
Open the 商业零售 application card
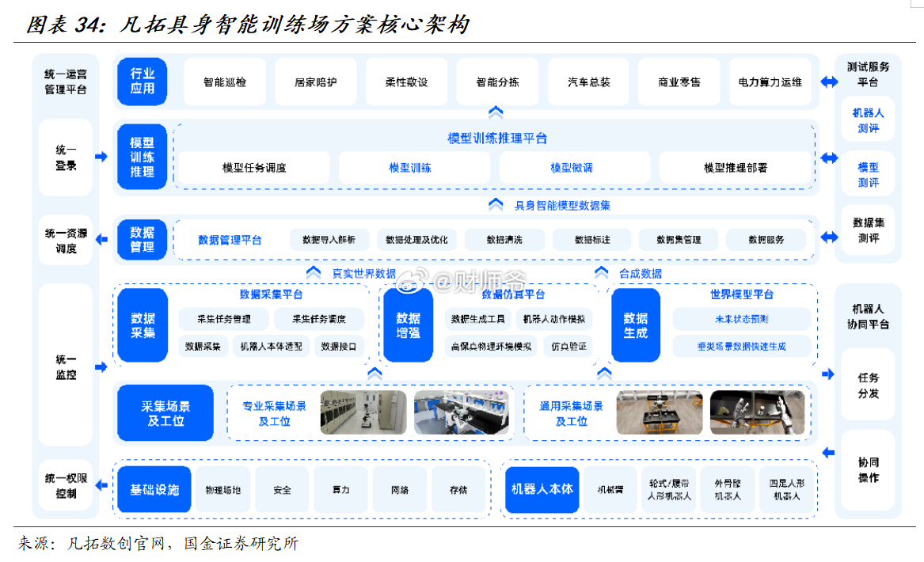(x=679, y=82)
